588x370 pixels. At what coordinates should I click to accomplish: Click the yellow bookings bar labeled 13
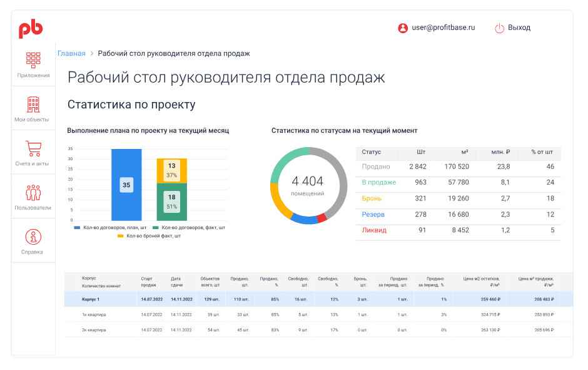click(x=172, y=171)
